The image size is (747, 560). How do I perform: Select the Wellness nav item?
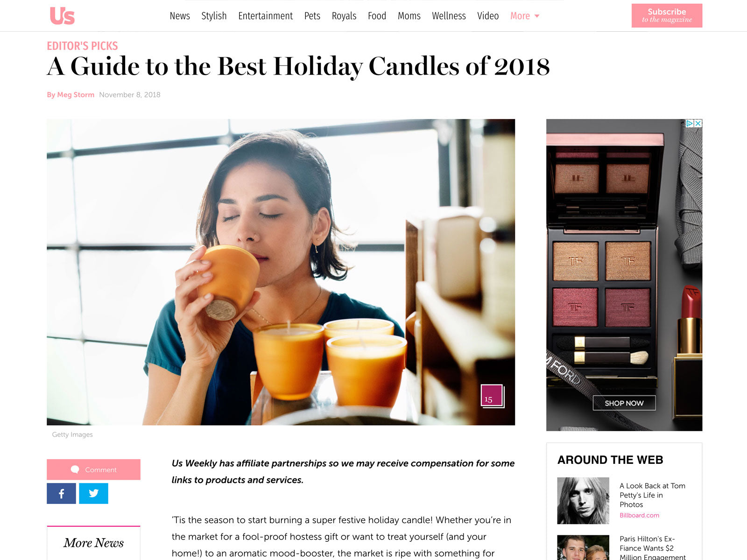click(449, 16)
